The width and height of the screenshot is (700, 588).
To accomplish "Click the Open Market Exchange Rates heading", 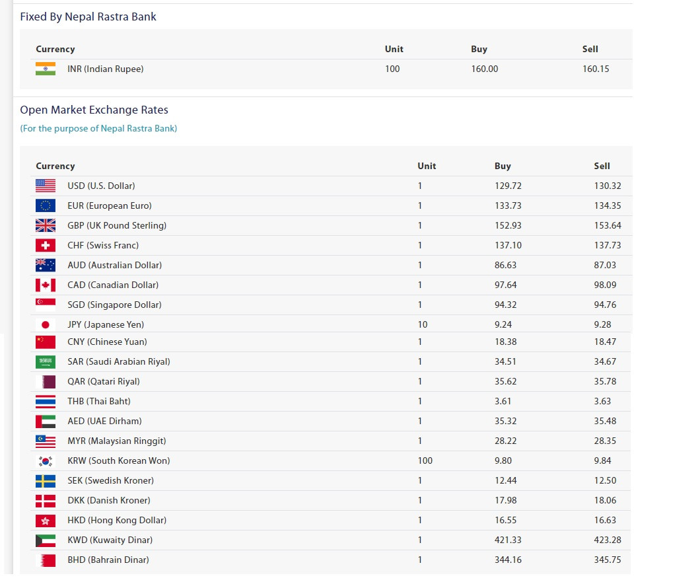I will [94, 110].
